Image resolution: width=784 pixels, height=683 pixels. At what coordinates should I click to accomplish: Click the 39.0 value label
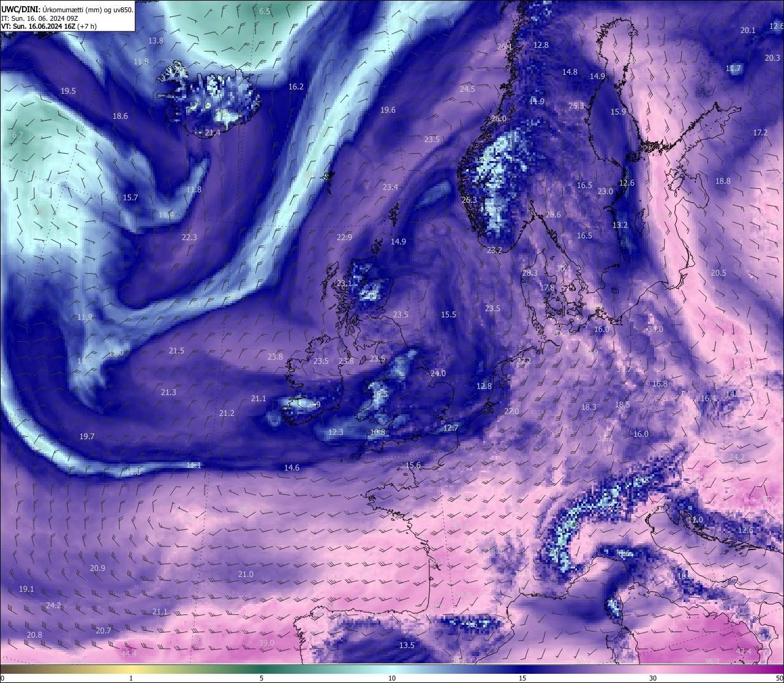266,643
